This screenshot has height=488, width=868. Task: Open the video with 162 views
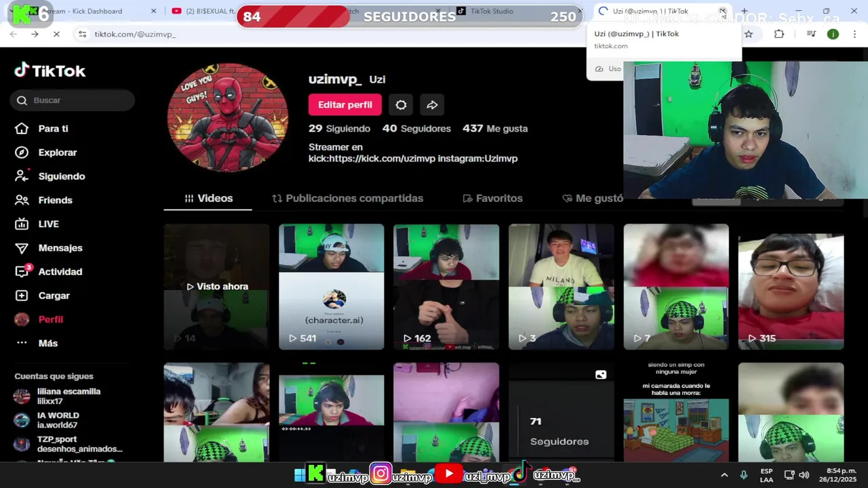pos(446,287)
